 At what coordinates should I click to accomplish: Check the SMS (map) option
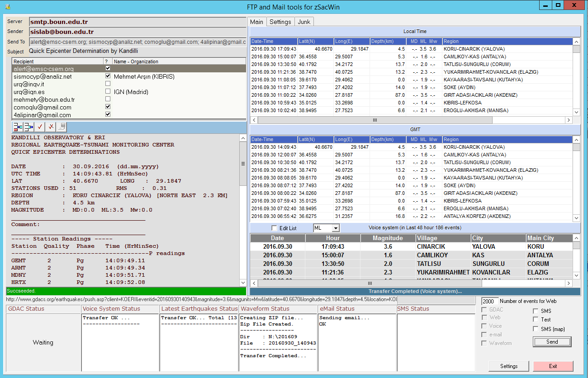point(536,329)
